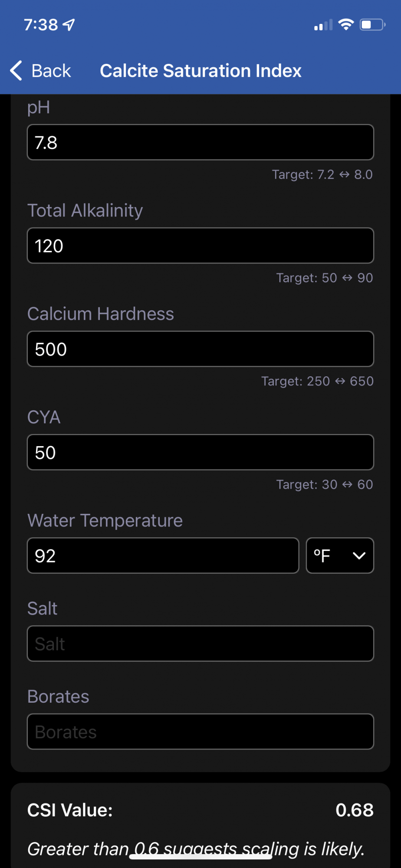This screenshot has width=401, height=868.
Task: Select the pH input field showing 7.8
Action: coord(200,142)
